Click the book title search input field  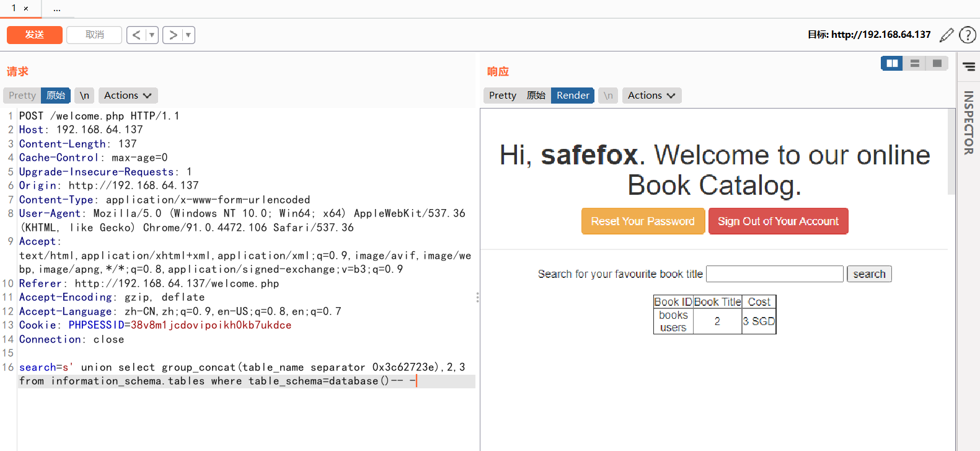coord(775,274)
